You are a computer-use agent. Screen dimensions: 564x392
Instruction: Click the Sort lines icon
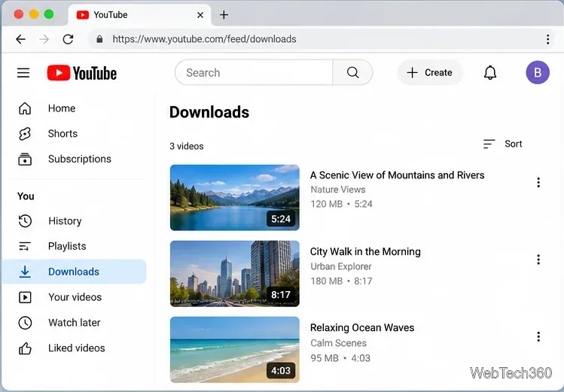489,144
